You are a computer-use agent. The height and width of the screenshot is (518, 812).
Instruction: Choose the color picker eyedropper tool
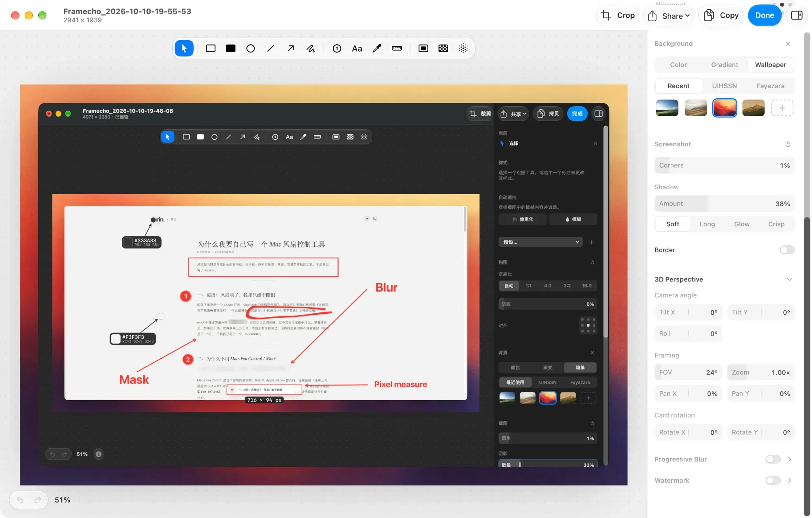tap(377, 48)
